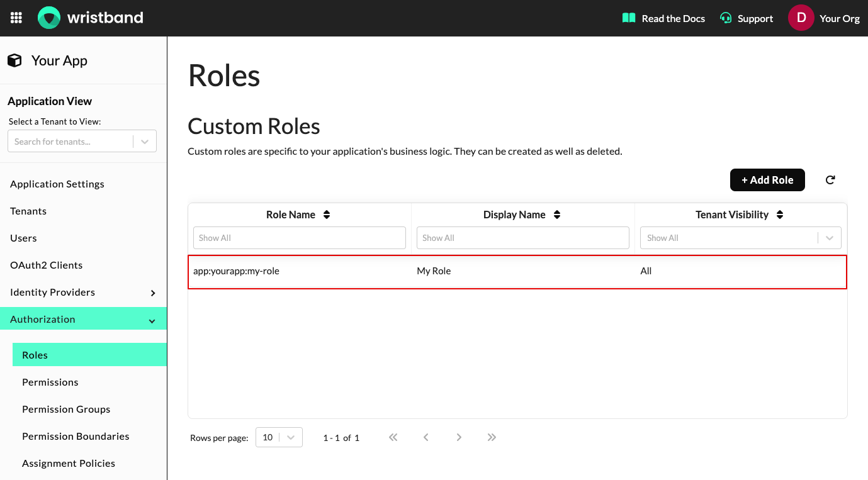This screenshot has height=480, width=868.
Task: Switch to the Permissions section
Action: click(50, 382)
